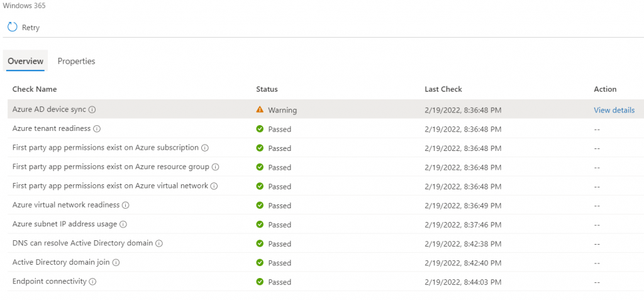Click info icon next to Azure subnet IP address usage
Screen dimensions: 644x300
123,225
